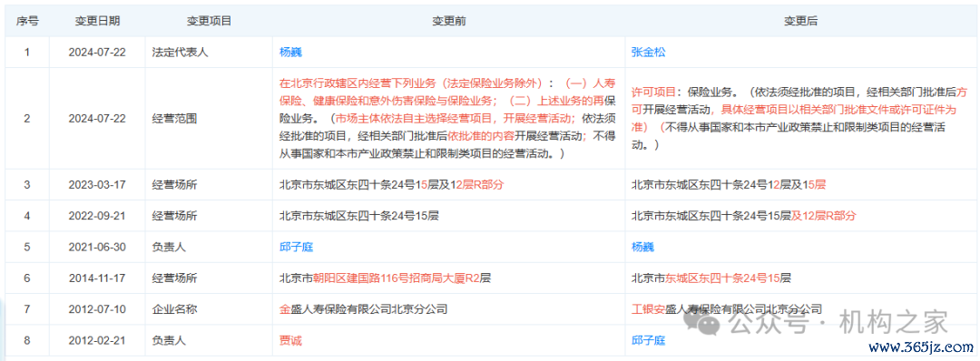
Task: Select the date 2023-03-17
Action: [x=97, y=185]
